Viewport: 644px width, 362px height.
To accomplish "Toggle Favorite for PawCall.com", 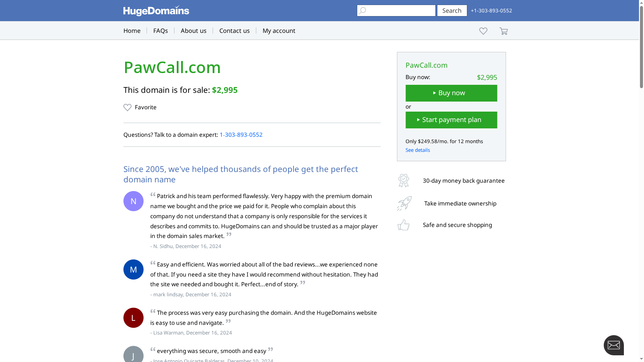I will pos(140,107).
